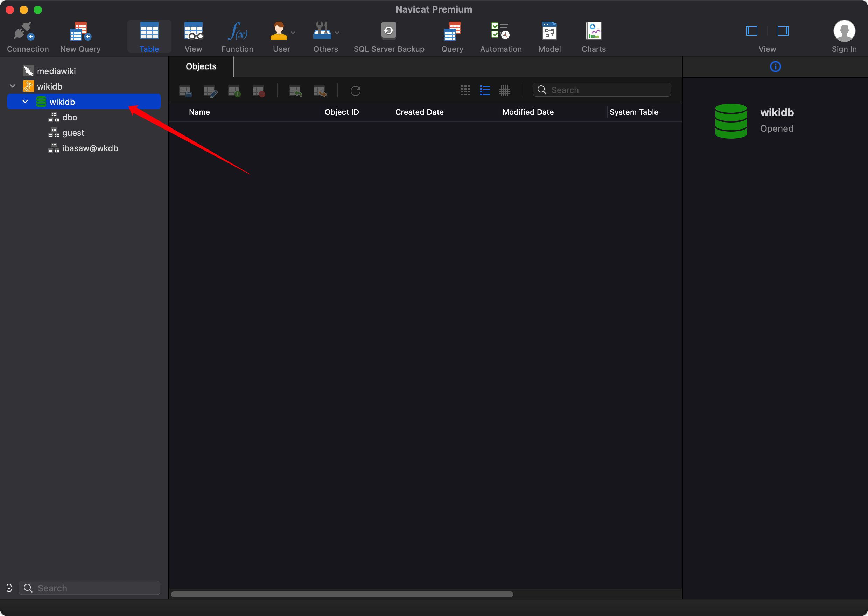
Task: Click the refresh objects icon
Action: (355, 91)
